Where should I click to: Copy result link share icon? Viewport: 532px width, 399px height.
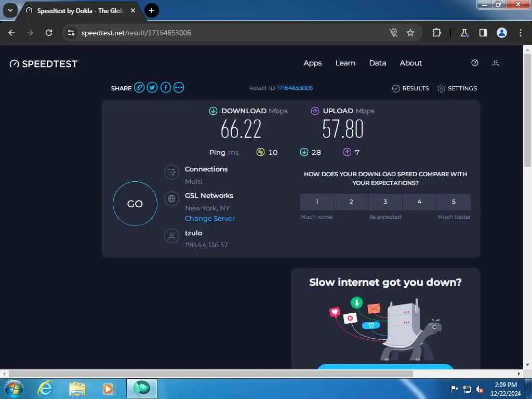139,87
